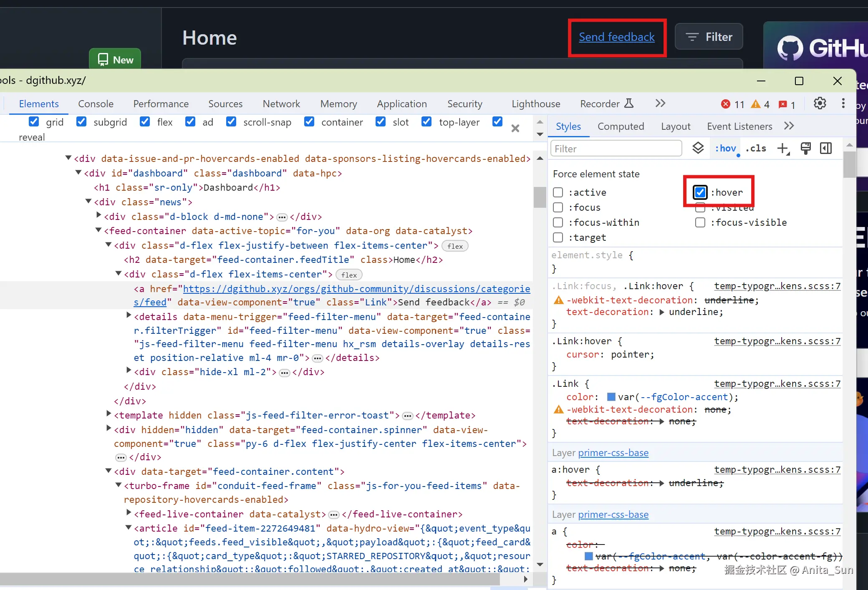Click the fgColor-accent color swatch in .Link
This screenshot has width=868, height=590.
coord(611,397)
